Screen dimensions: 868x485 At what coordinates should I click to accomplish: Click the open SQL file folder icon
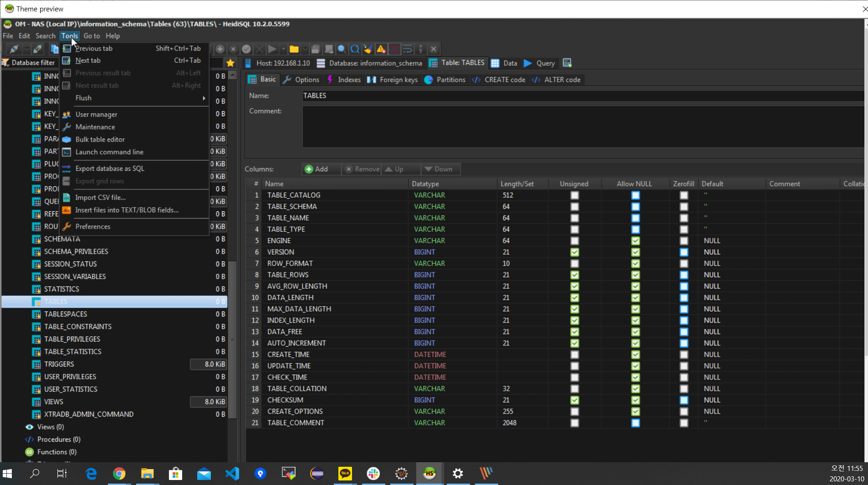tap(294, 49)
